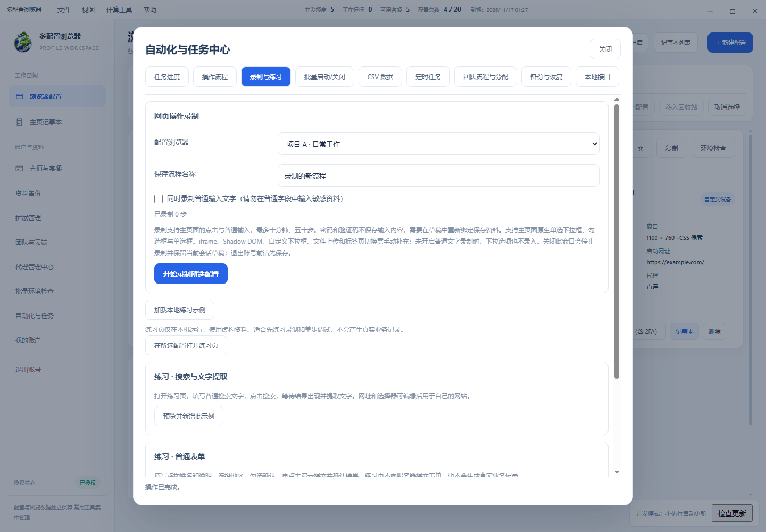Click 退出账号 in sidebar
The height and width of the screenshot is (532, 766).
[28, 370]
